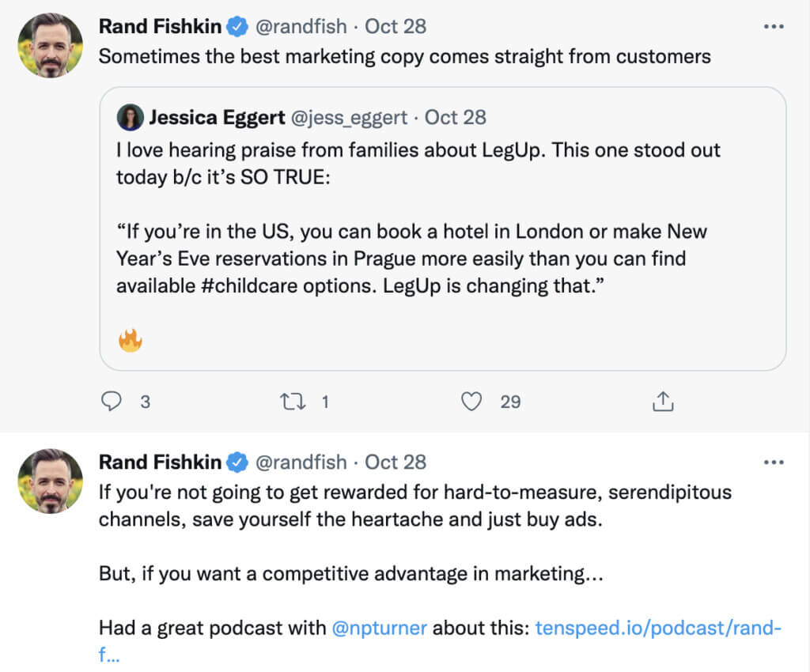Click the @jess_eggert handle
The width and height of the screenshot is (810, 672).
click(350, 118)
